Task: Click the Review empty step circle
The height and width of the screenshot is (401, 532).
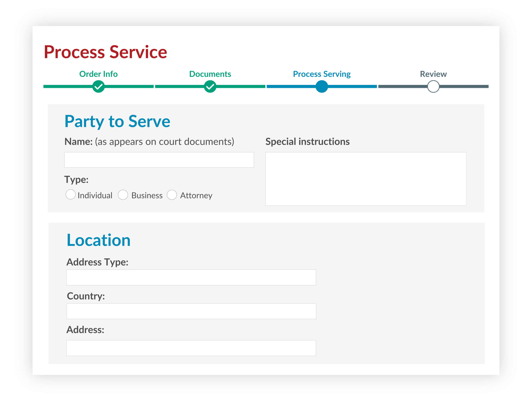Action: pyautogui.click(x=433, y=87)
